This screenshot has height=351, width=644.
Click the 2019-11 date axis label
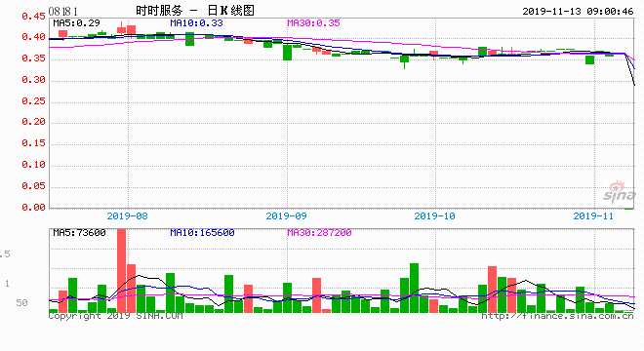(x=593, y=215)
